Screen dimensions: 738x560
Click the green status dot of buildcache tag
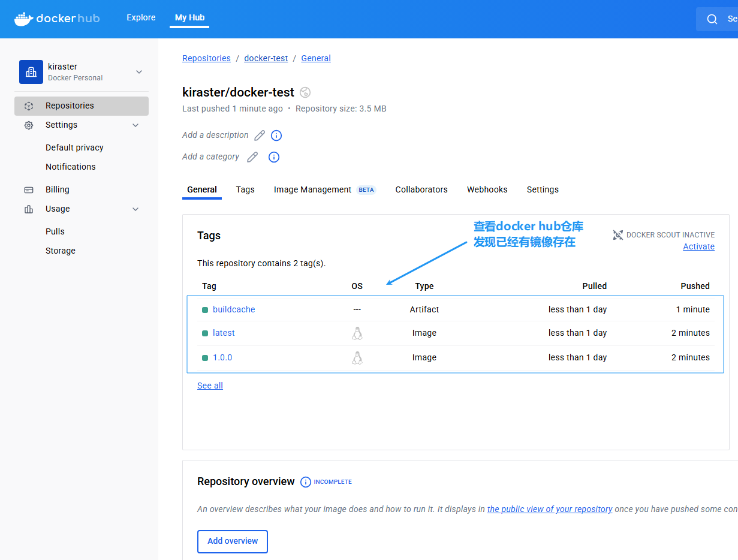tap(205, 310)
